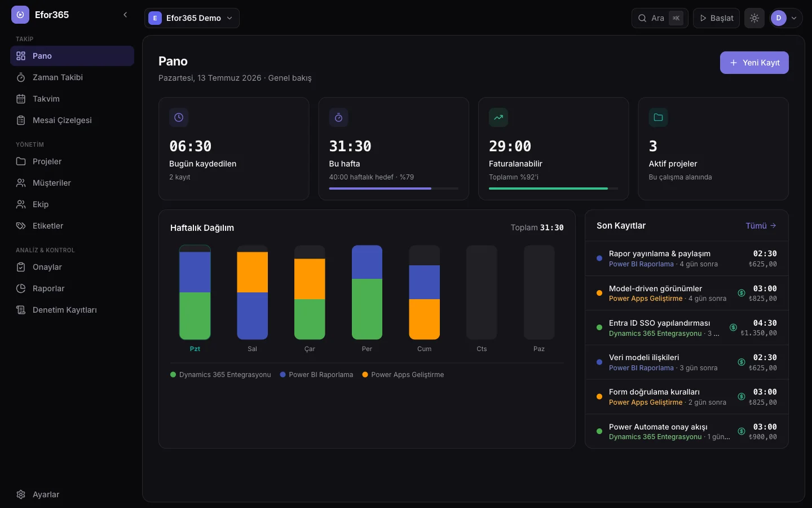812x508 pixels.
Task: Toggle the light/dark theme sun icon
Action: click(754, 18)
